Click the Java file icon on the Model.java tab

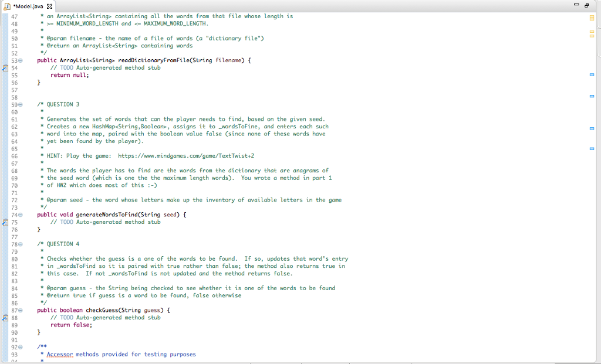[x=6, y=5]
